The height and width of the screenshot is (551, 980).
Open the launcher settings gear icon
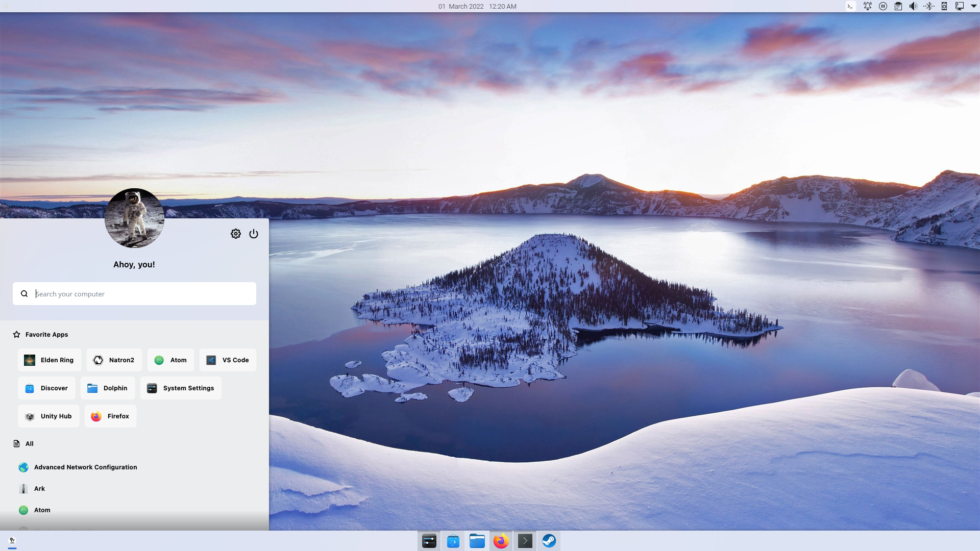[235, 234]
